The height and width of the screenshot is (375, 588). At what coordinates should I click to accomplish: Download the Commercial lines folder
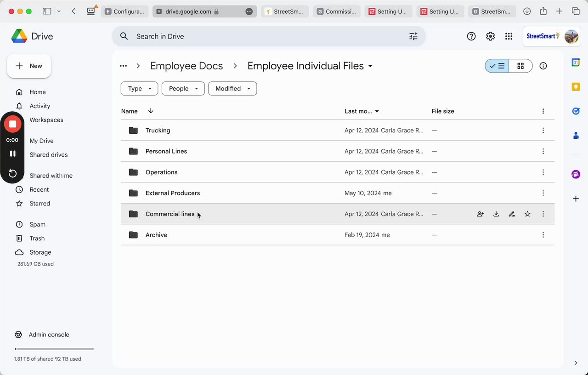496,214
